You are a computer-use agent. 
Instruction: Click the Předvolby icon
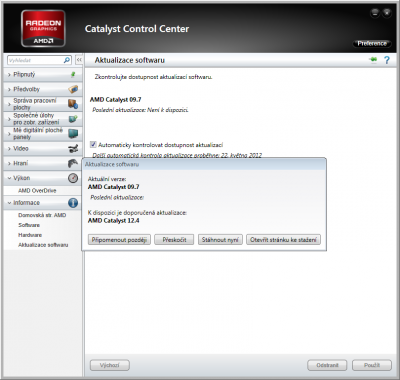(x=73, y=89)
